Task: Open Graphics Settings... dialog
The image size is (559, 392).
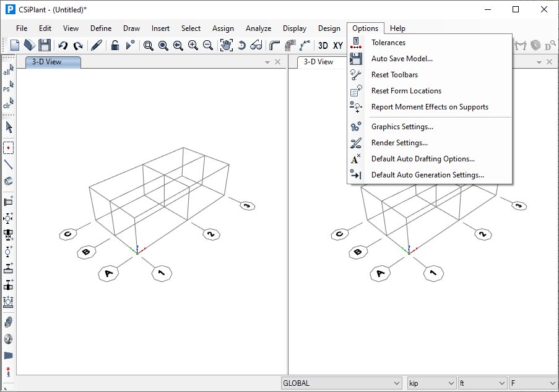Action: (430, 127)
